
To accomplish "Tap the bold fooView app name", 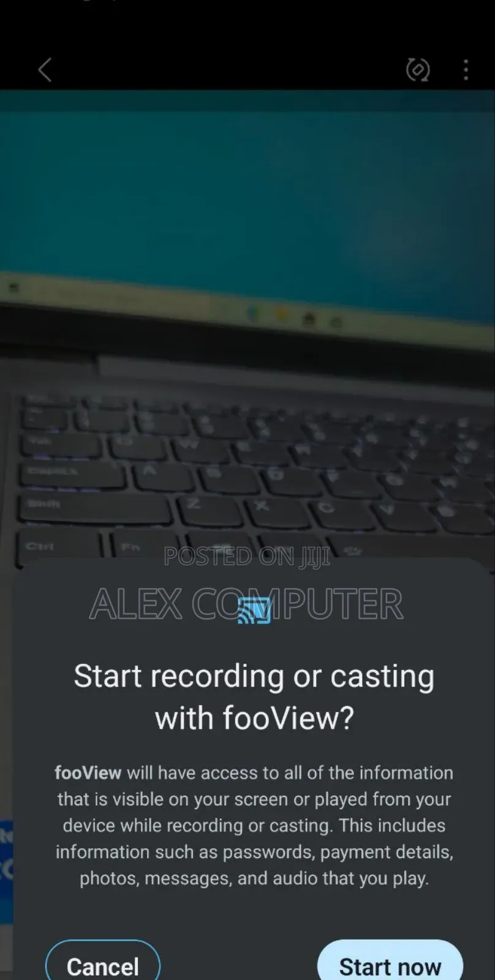I will [88, 773].
